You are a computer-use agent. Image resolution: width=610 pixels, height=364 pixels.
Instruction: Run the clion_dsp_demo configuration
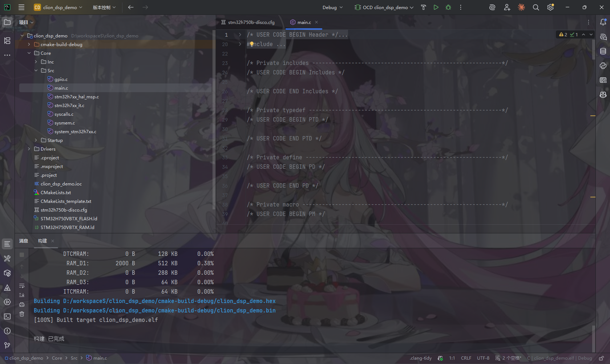436,7
